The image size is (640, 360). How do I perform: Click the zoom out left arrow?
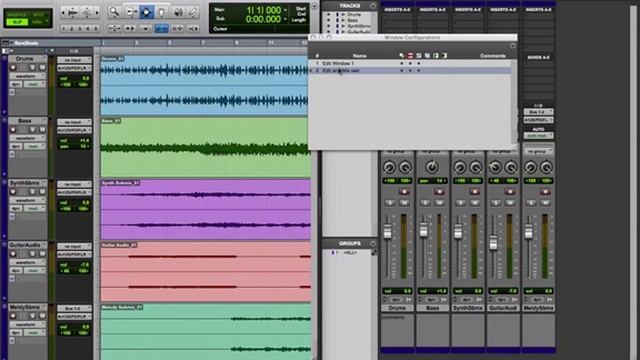(x=63, y=13)
